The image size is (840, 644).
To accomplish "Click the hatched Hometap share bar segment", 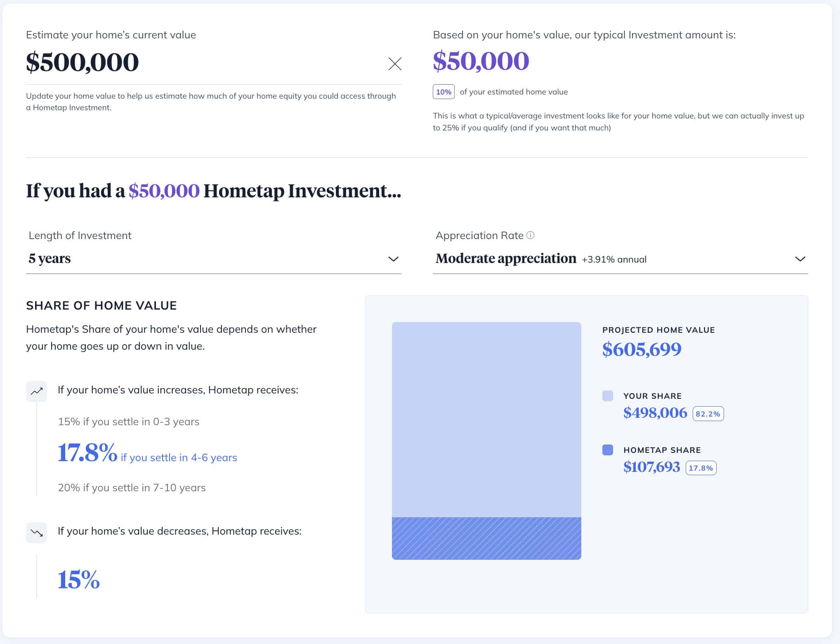I will point(486,538).
